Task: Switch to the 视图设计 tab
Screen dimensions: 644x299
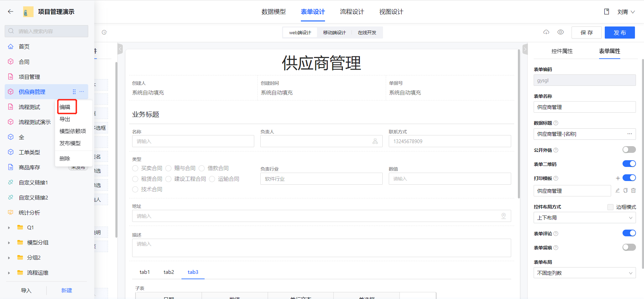Action: [x=391, y=12]
